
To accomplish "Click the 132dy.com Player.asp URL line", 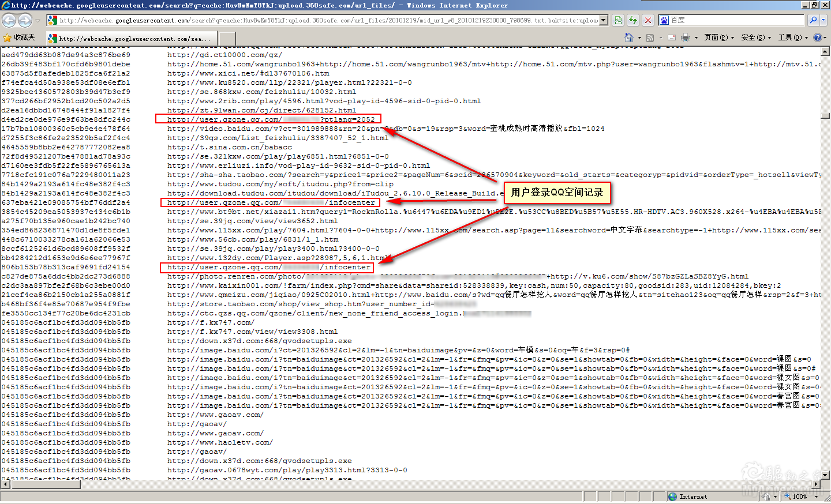I will tap(278, 258).
